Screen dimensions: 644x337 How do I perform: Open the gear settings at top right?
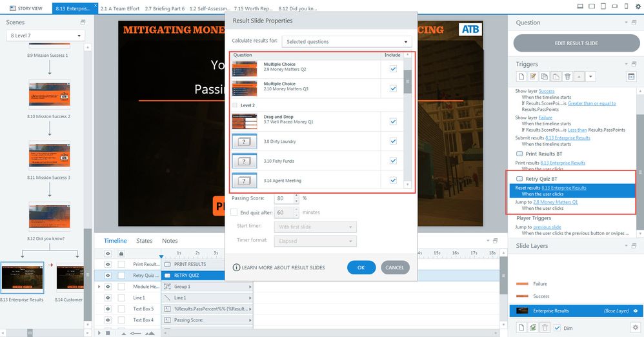(x=638, y=6)
